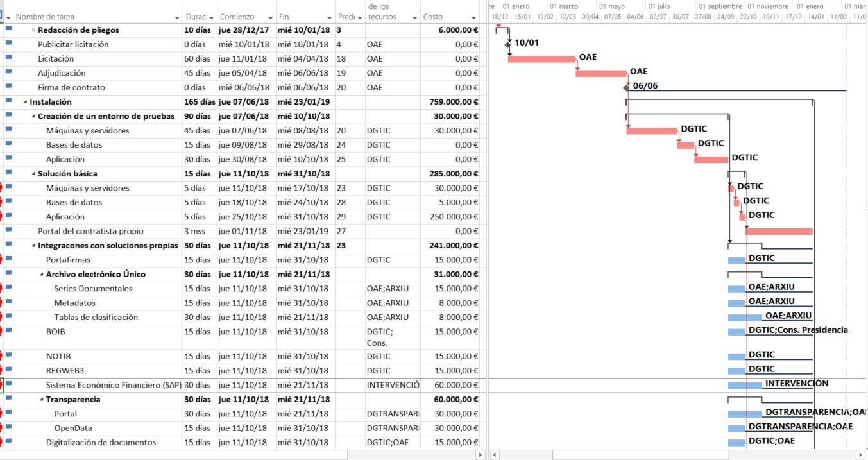Click task mode icon for Integracones con soluciones propias
Image resolution: width=868 pixels, height=460 pixels.
click(8, 245)
